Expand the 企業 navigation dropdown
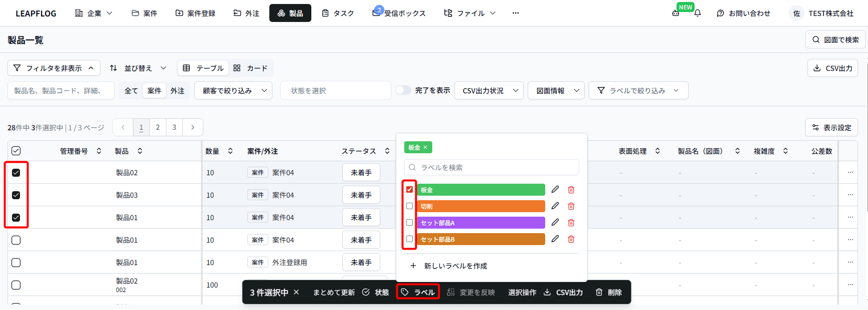 coord(93,13)
